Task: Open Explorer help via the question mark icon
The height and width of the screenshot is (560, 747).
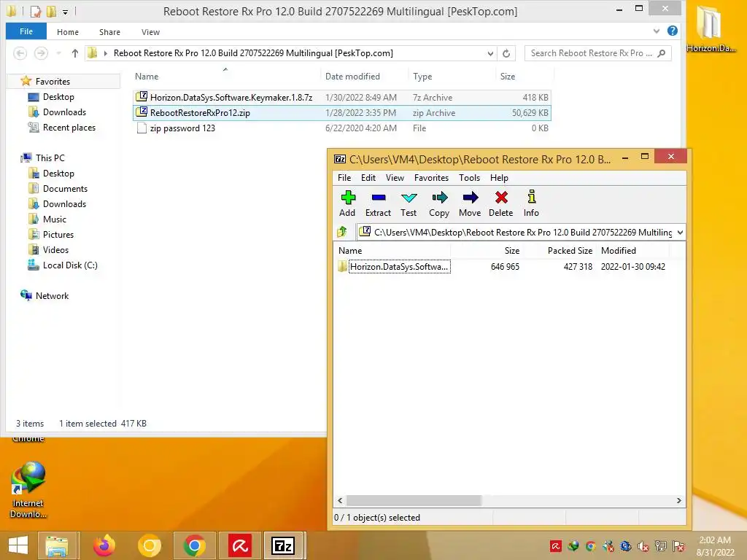Action: (x=673, y=31)
